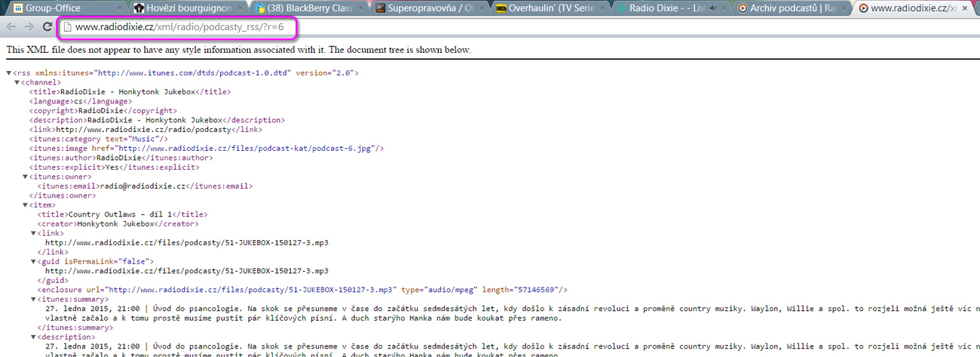Click the channel description 'RadioDixie - Honkytonk Jukebox' line
Image resolution: width=980 pixels, height=357 pixels.
(x=157, y=120)
